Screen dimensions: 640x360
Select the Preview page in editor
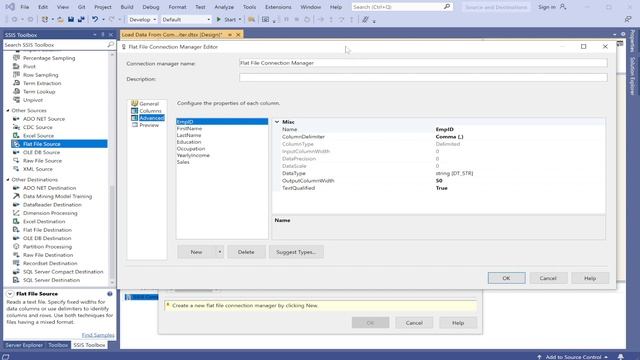tap(149, 125)
